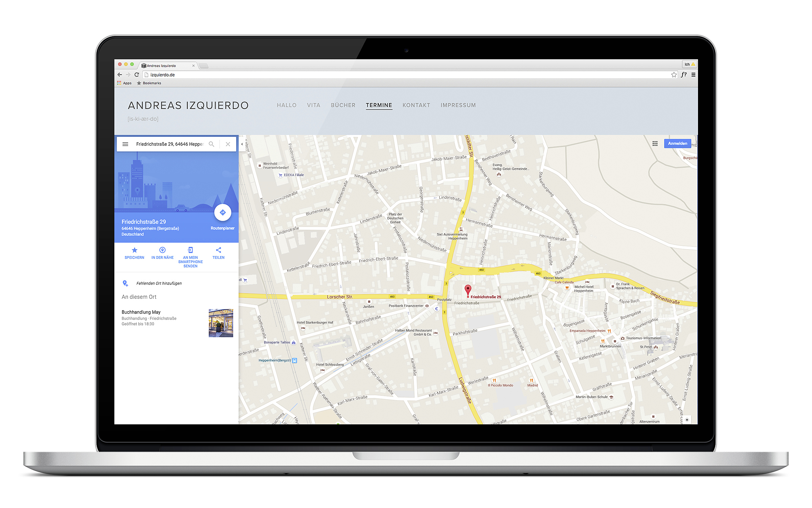Click the maps search input field
The width and height of the screenshot is (812, 508).
170,144
